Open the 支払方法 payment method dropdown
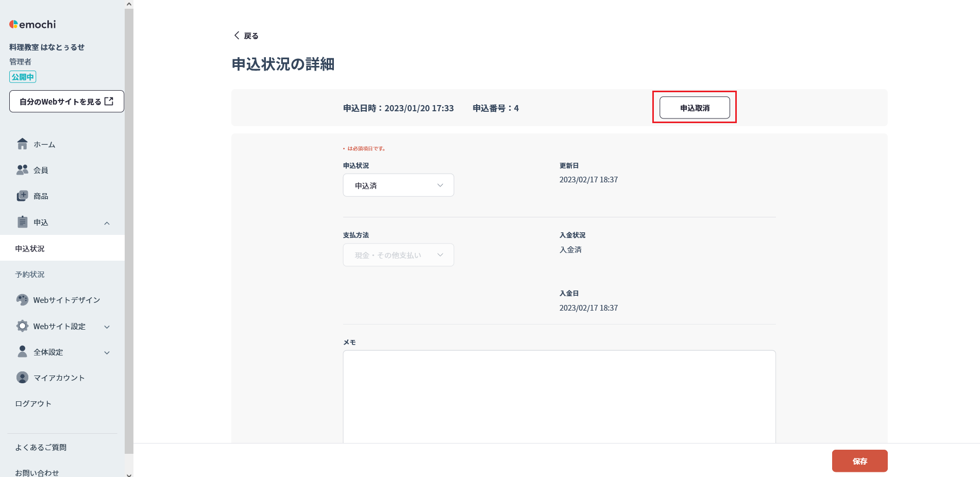This screenshot has width=980, height=477. (x=398, y=255)
